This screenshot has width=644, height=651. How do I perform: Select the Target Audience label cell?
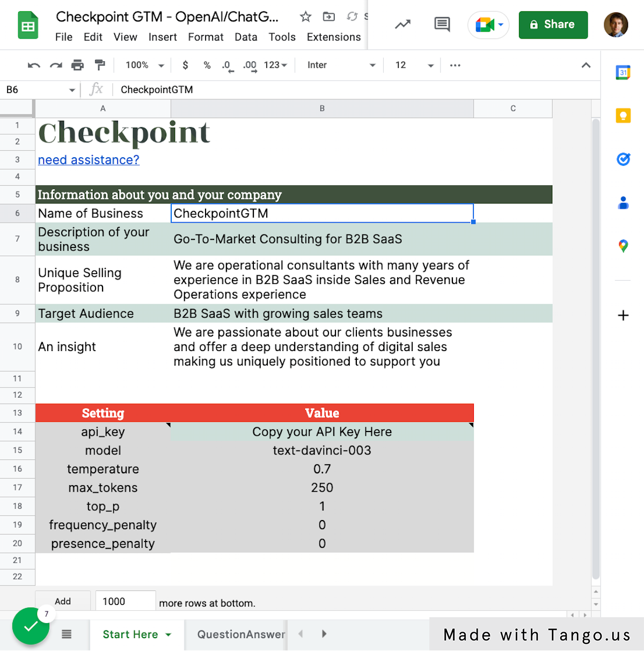tap(103, 313)
